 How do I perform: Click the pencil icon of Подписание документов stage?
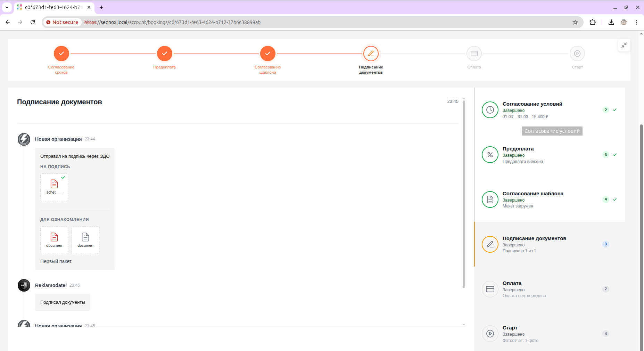pos(490,244)
